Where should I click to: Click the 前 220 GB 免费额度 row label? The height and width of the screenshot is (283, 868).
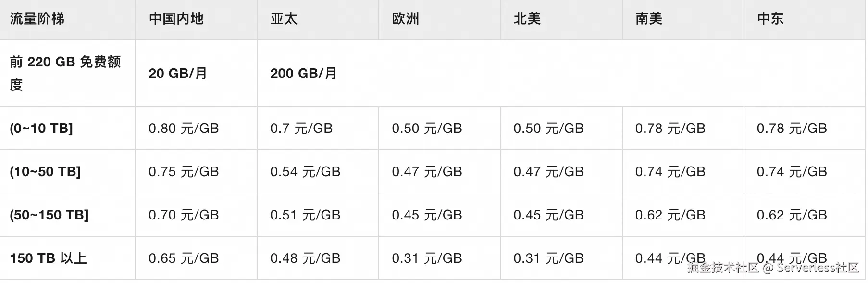[65, 73]
